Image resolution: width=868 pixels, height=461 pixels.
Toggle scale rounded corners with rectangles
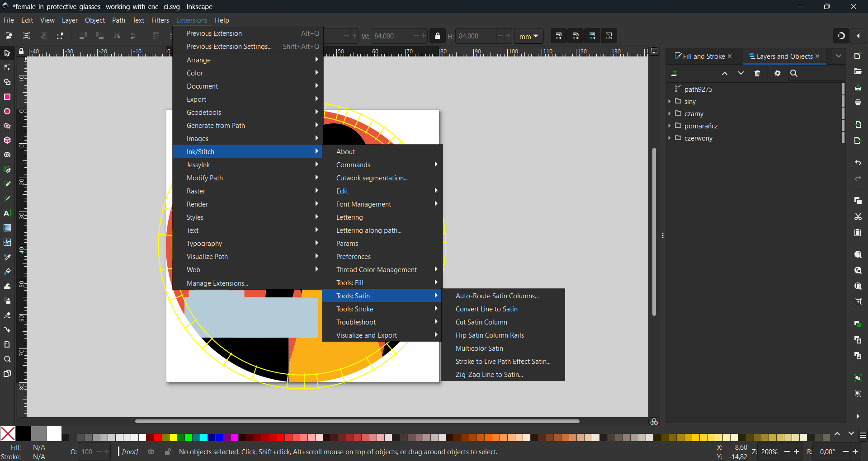[576, 36]
